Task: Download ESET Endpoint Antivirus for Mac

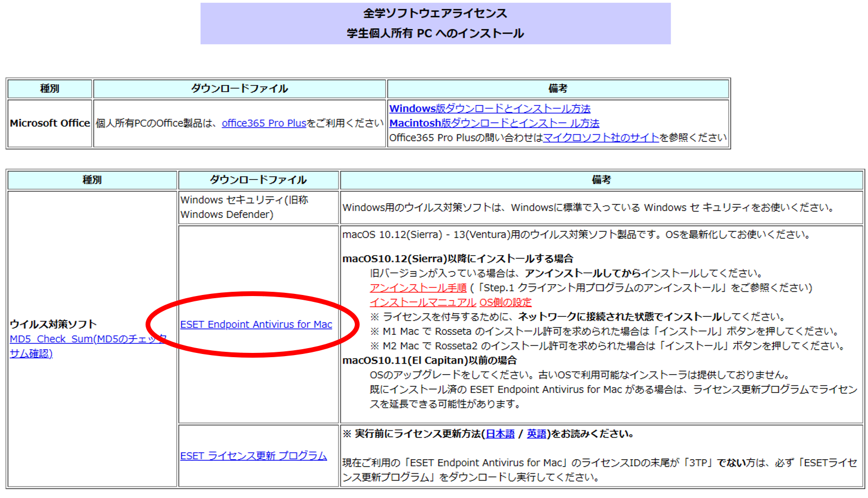Action: pos(256,324)
